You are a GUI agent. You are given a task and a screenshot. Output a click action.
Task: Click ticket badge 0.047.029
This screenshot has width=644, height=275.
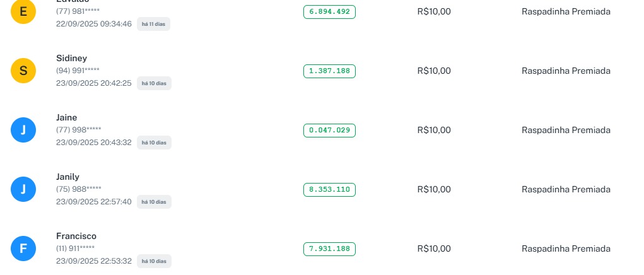pos(329,131)
